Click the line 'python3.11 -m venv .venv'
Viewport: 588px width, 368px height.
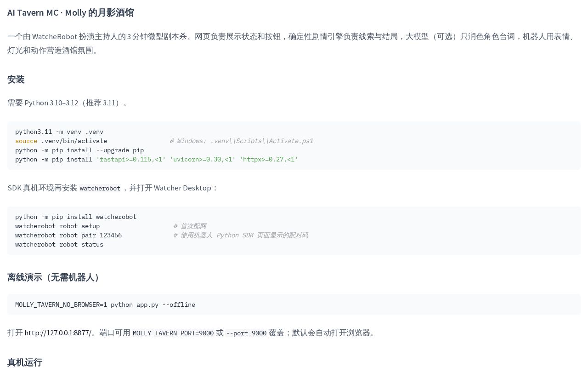[x=59, y=132]
